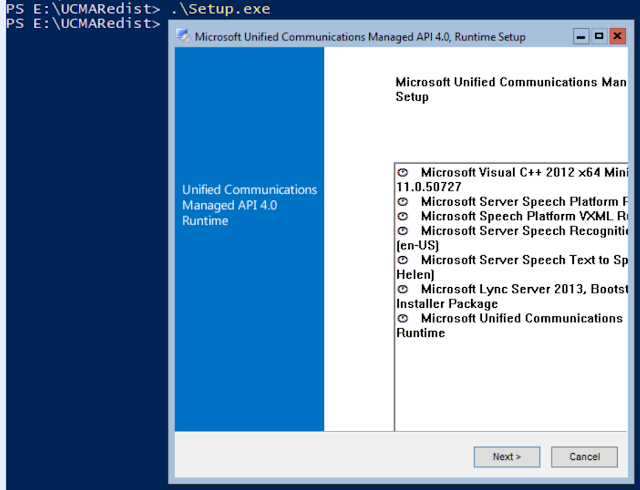Click the text 'Microsoft Visual C++ 2012 x64'
Viewport: 640px width, 490px height.
511,172
